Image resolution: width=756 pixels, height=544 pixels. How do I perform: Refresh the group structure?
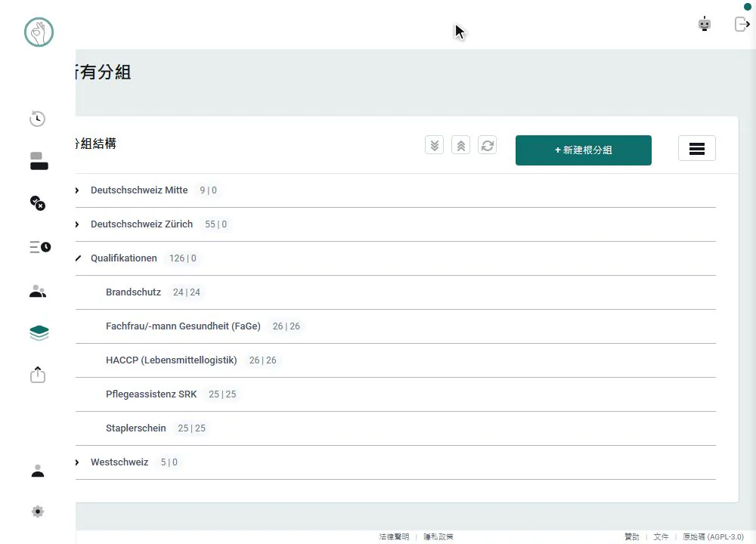click(x=488, y=145)
